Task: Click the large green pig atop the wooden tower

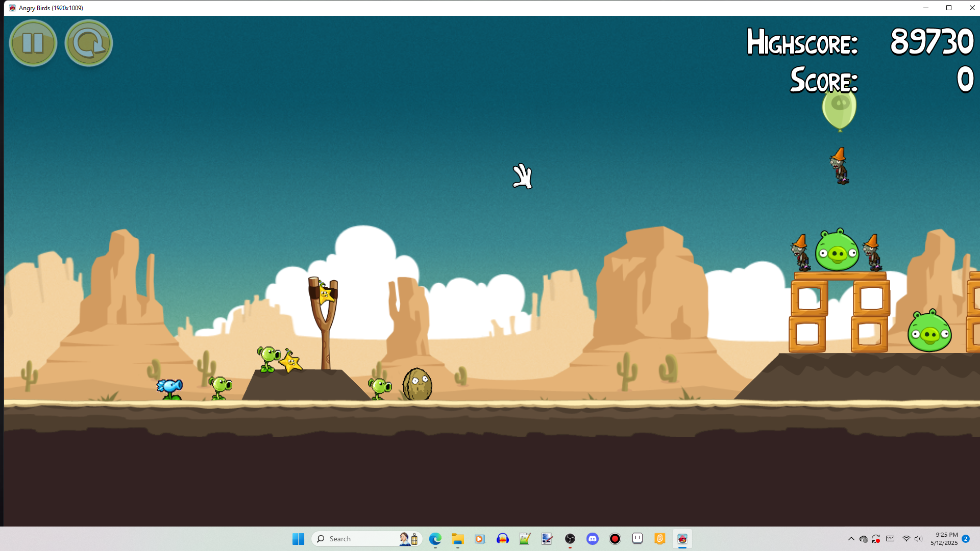Action: 837,250
